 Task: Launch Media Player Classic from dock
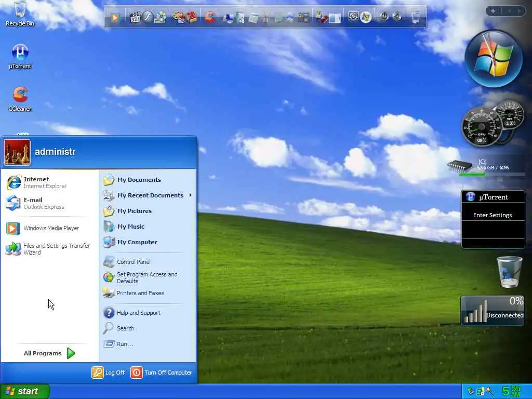coord(136,17)
